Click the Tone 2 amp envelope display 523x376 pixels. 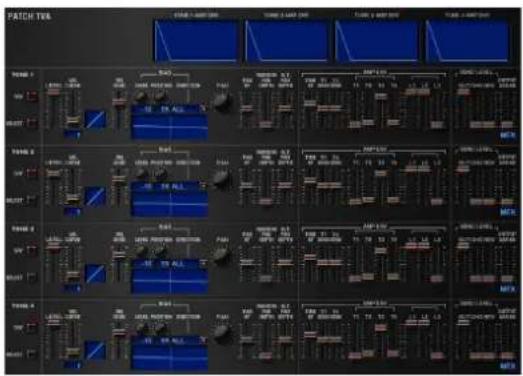pyautogui.click(x=286, y=41)
